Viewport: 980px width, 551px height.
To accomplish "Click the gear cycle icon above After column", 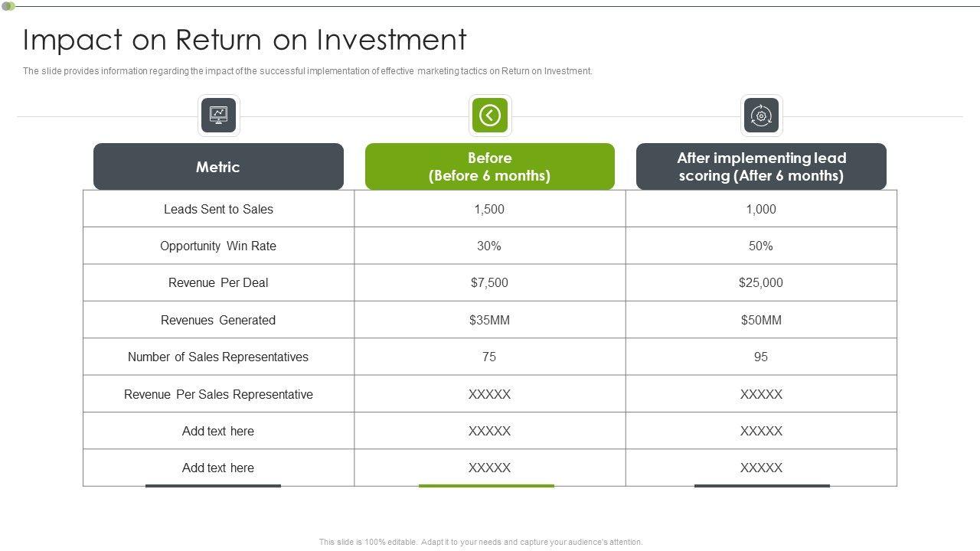I will tap(761, 116).
